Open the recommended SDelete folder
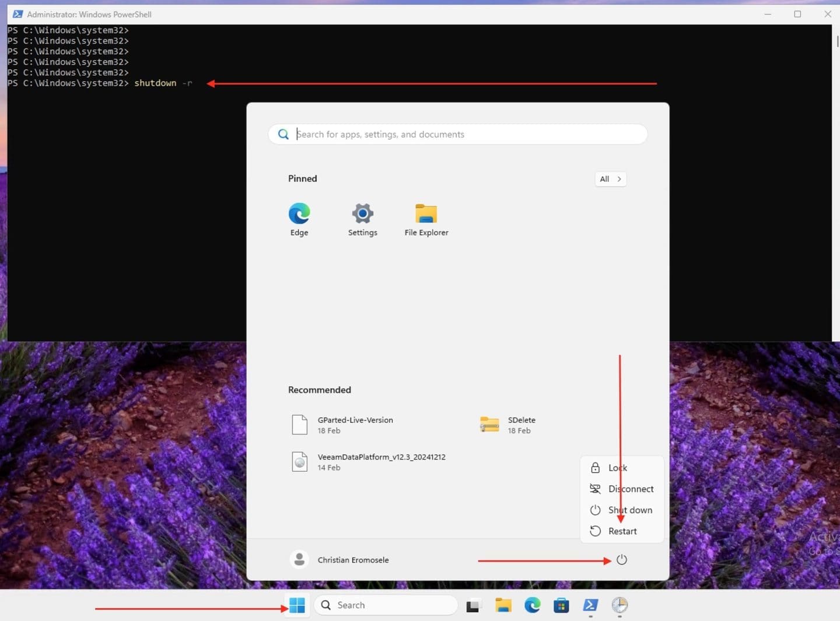The height and width of the screenshot is (621, 840). tap(520, 425)
